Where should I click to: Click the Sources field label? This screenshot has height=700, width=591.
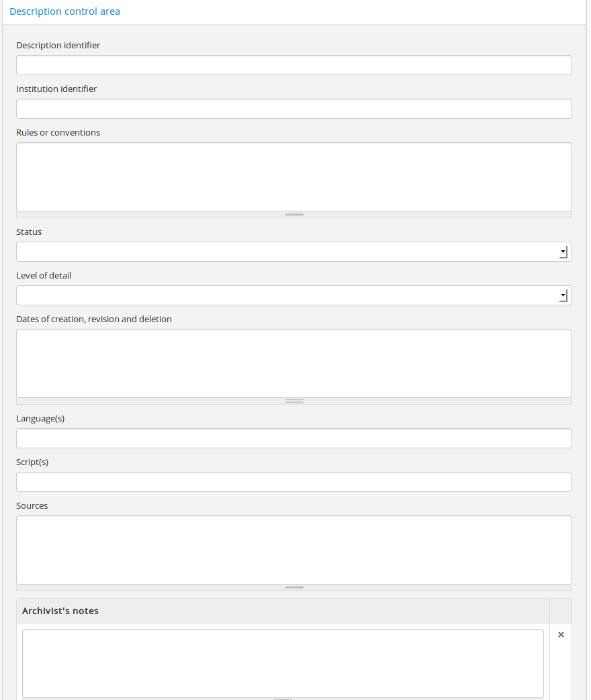pyautogui.click(x=32, y=506)
